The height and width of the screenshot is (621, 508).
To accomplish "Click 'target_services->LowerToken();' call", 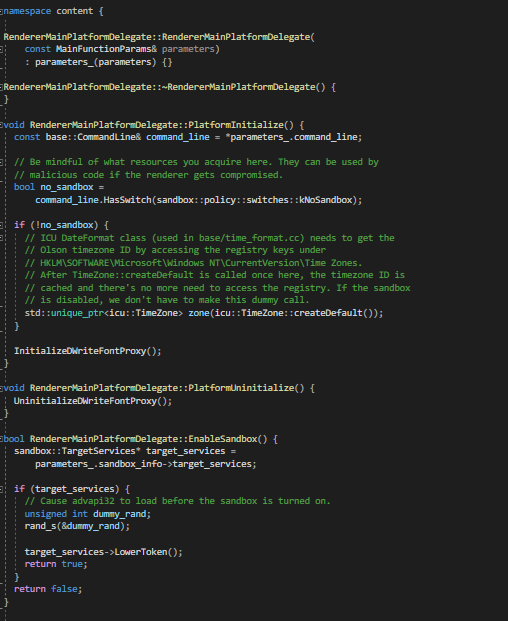I will click(x=103, y=552).
